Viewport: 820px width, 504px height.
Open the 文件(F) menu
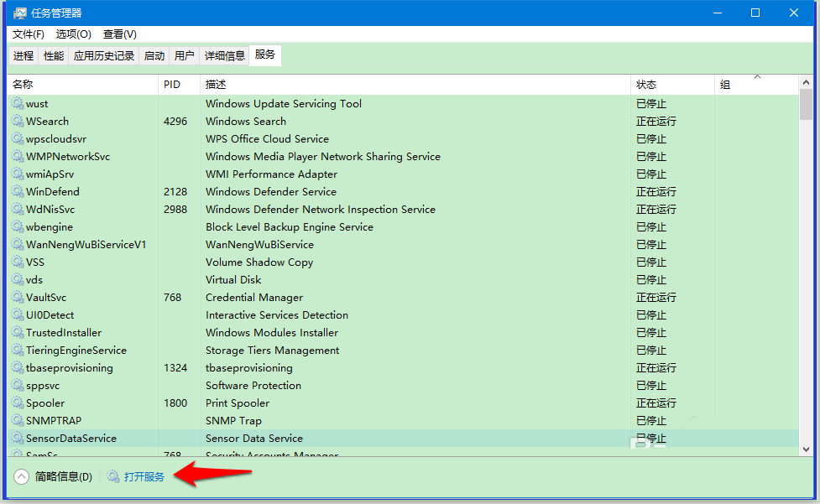point(28,34)
